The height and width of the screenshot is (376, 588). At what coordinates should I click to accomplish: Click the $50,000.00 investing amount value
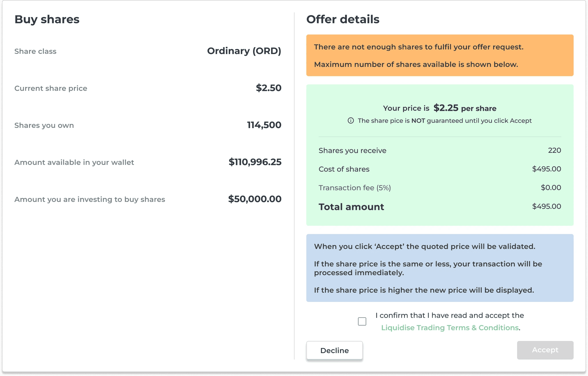pyautogui.click(x=255, y=199)
